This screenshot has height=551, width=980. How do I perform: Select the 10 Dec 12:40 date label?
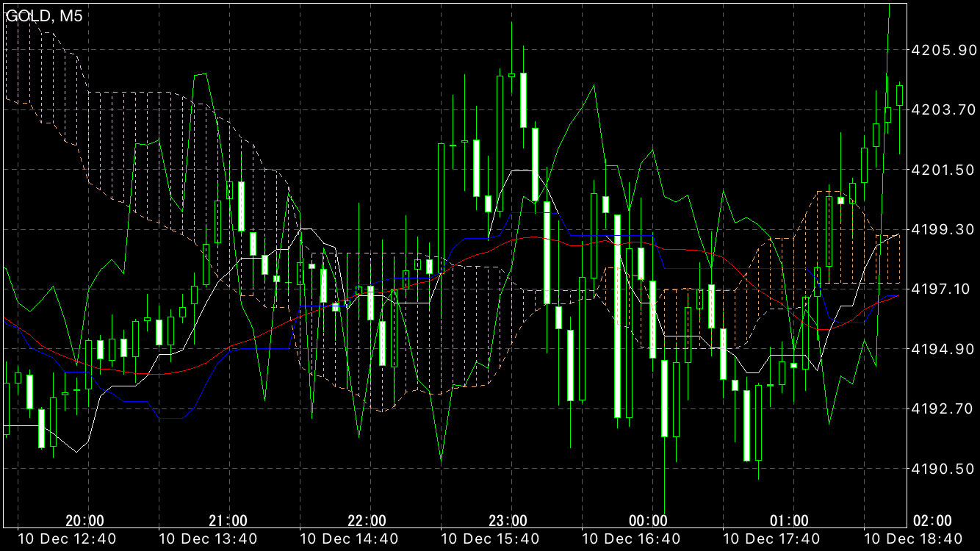pos(67,539)
